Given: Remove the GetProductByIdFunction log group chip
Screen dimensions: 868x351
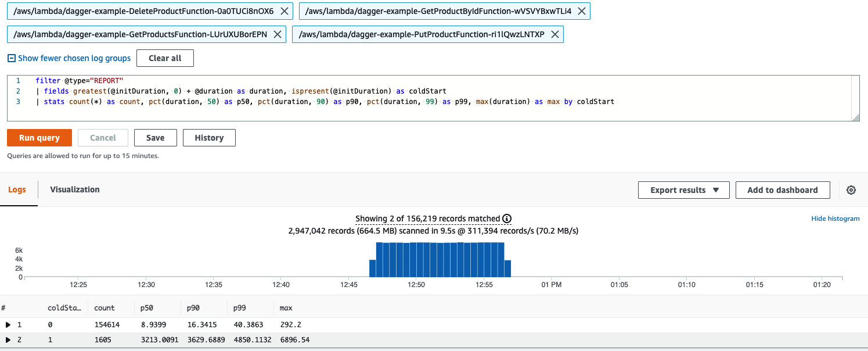Looking at the screenshot, I should (x=581, y=11).
